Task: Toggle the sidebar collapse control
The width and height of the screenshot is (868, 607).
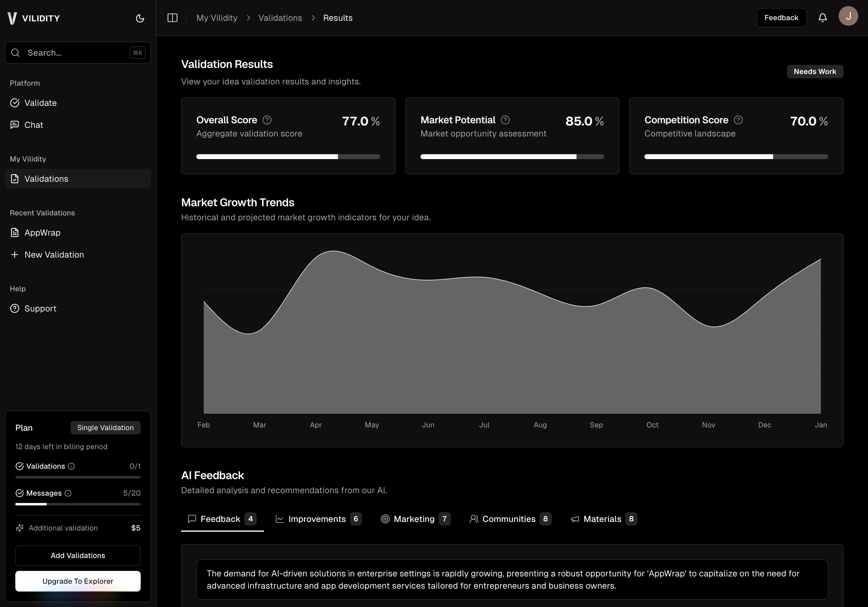Action: point(172,17)
